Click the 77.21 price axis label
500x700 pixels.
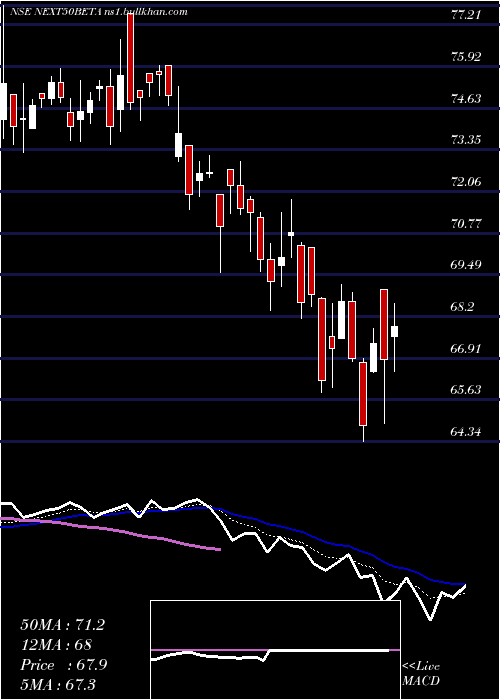coord(466,15)
